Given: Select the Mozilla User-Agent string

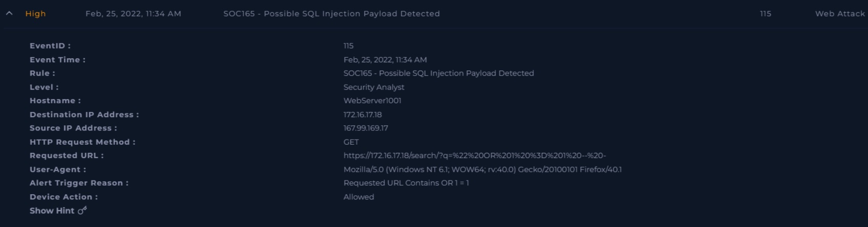Looking at the screenshot, I should point(482,169).
